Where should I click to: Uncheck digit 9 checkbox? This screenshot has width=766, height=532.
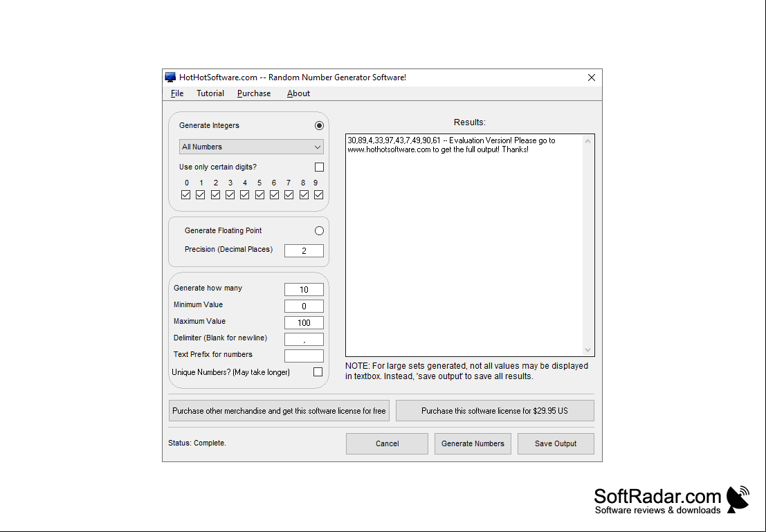pos(318,195)
